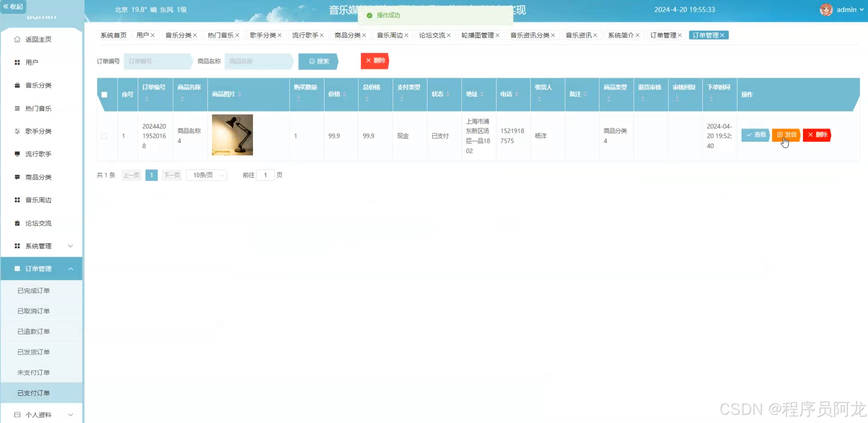Click the 论坛交流 clipboard icon
The height and width of the screenshot is (423, 868).
pos(17,223)
